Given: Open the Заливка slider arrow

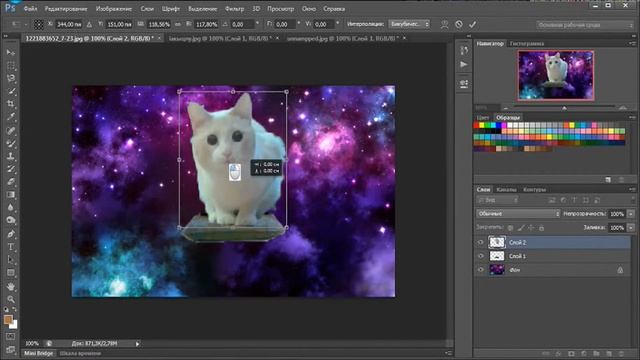Looking at the screenshot, I should (631, 228).
